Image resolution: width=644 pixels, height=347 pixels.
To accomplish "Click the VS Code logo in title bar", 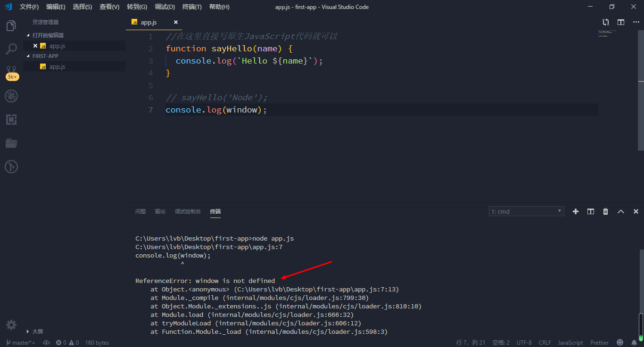I will pyautogui.click(x=8, y=7).
